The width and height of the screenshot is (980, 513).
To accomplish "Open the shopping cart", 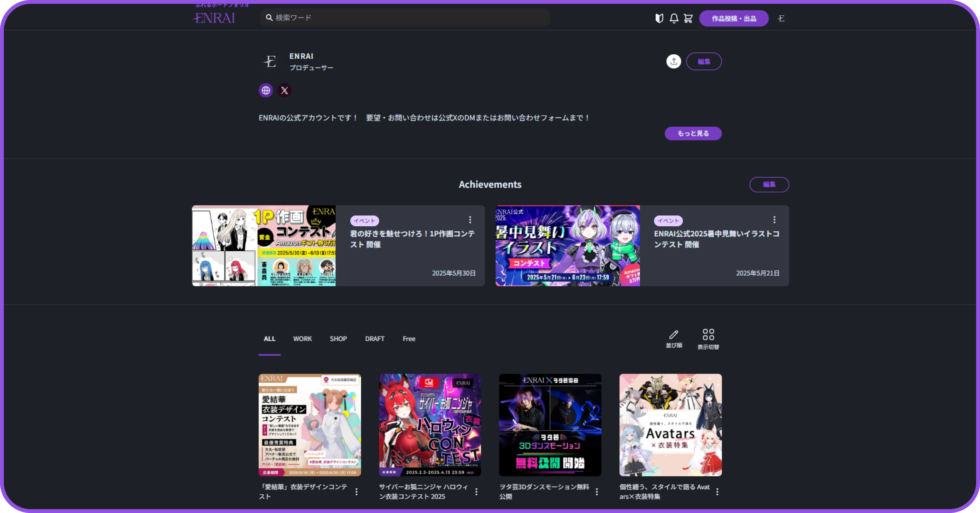I will coord(688,18).
